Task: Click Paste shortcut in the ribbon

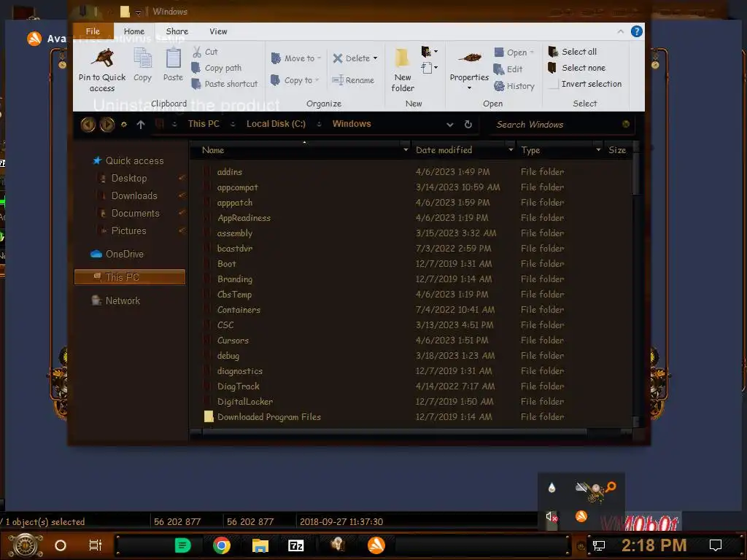Action: pos(225,84)
